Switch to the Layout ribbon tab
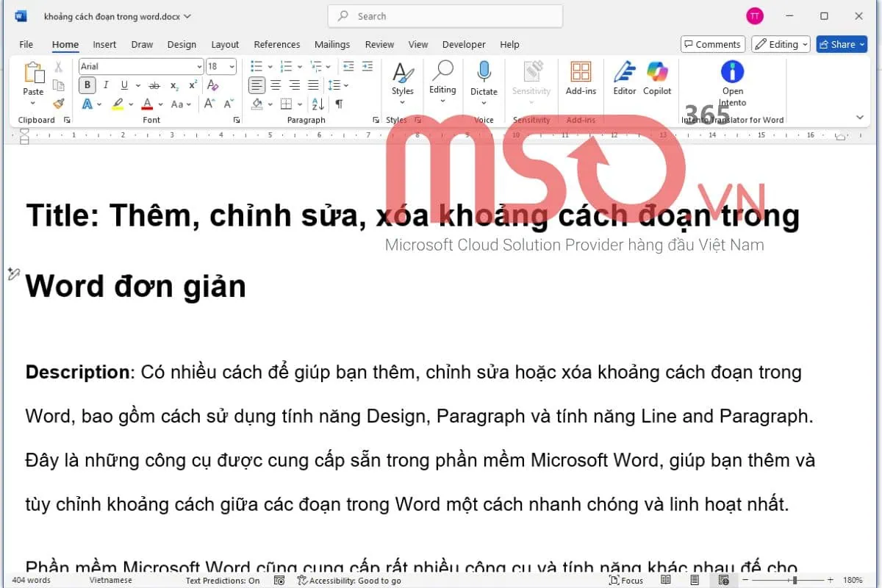This screenshot has width=882, height=588. pos(225,44)
